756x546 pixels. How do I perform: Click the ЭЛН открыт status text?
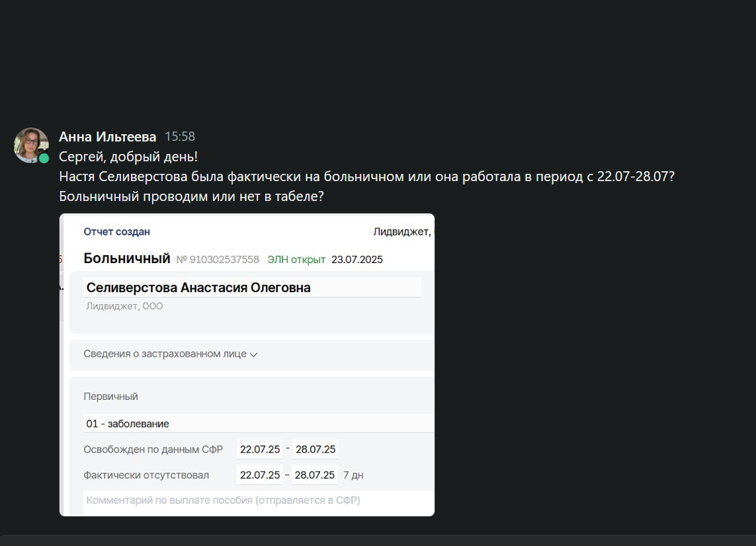coord(296,260)
